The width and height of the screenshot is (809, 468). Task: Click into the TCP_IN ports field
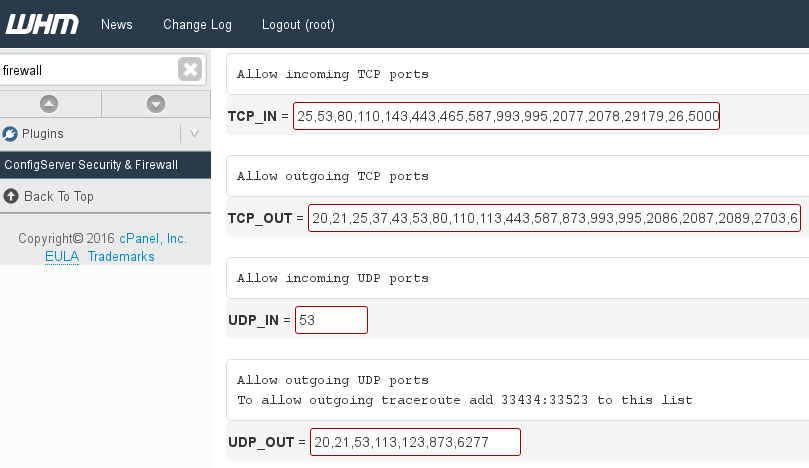(x=506, y=116)
